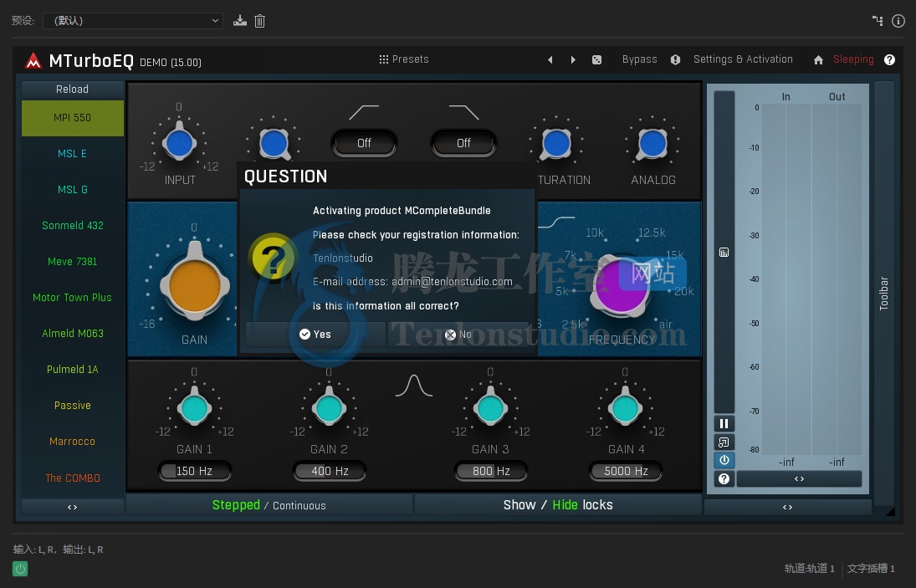Screen dimensions: 916x588
Task: Click the SATURATION knob
Action: point(556,143)
